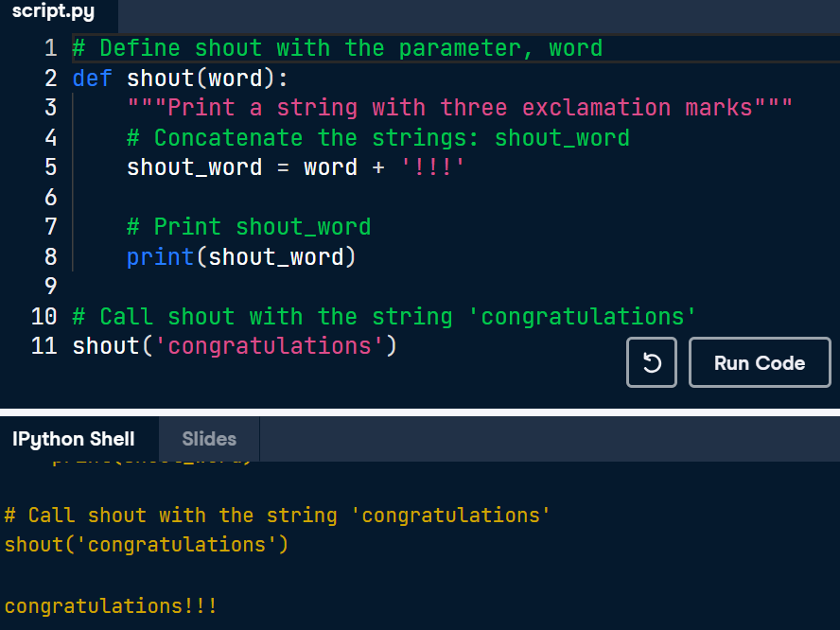Screen dimensions: 840x630
Task: Click the '!!!' string literal
Action: (433, 167)
